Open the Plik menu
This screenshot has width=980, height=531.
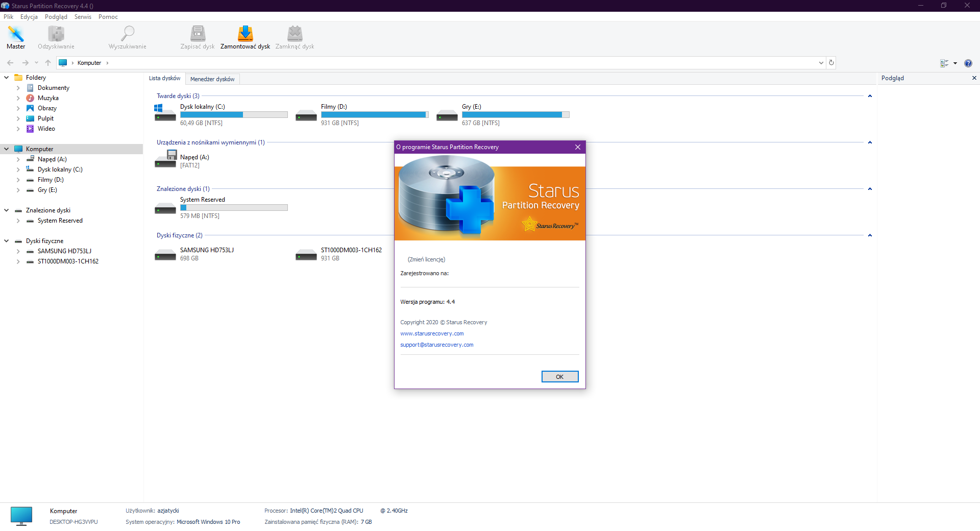click(9, 17)
